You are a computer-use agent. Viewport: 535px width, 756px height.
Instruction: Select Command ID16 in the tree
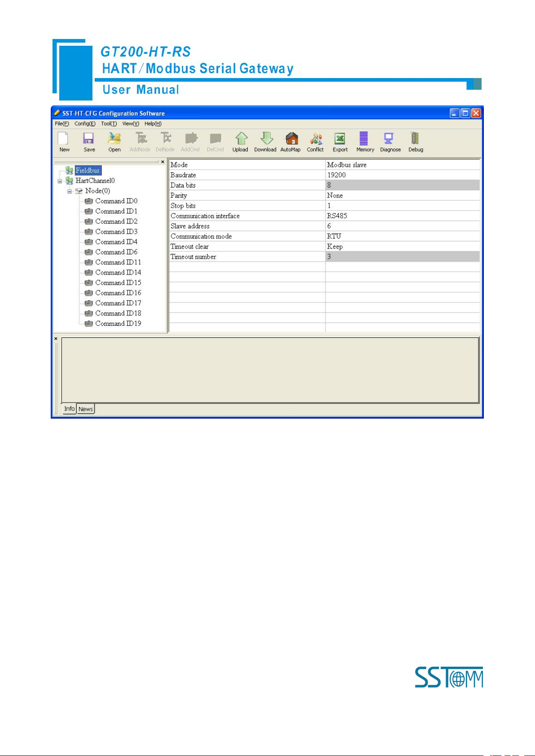tap(118, 293)
